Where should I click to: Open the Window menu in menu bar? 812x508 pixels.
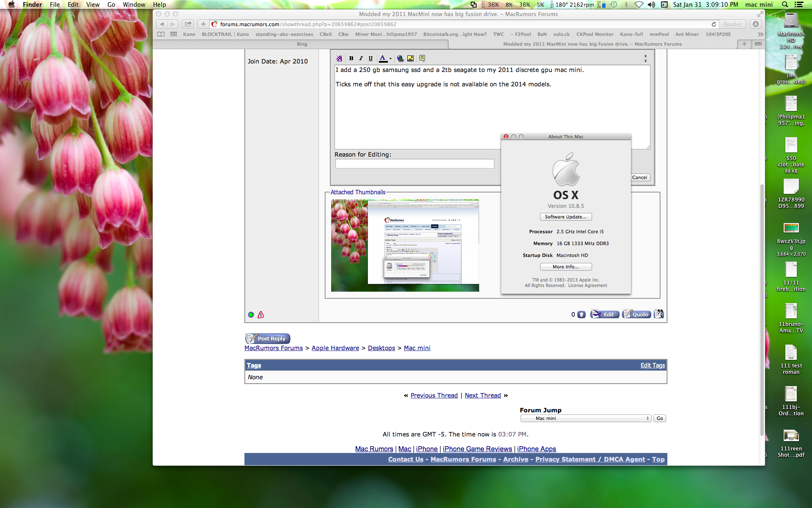pos(134,5)
